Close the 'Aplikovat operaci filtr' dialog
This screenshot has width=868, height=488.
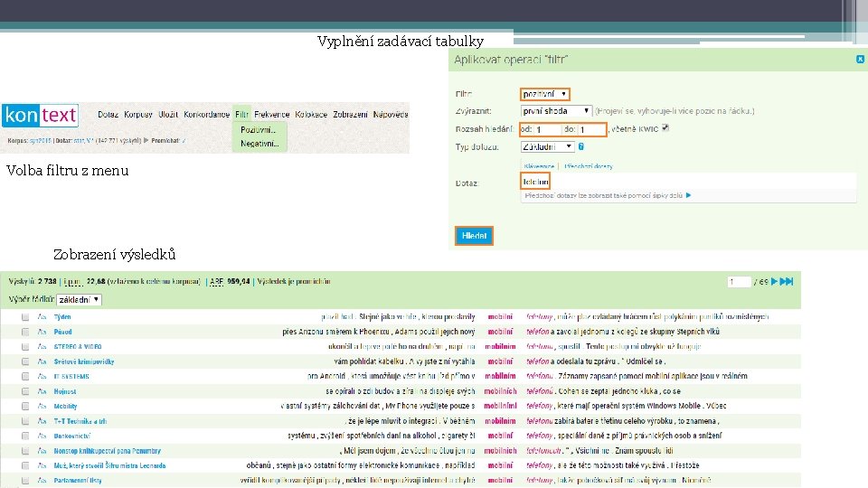[860, 60]
